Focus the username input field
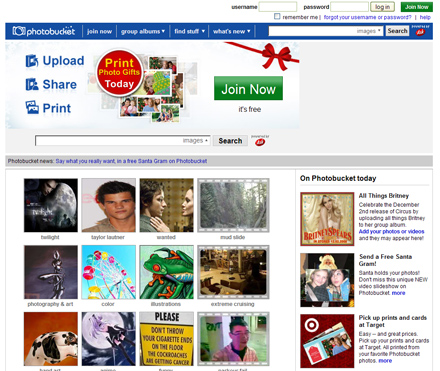Image resolution: width=440 pixels, height=371 pixels. pyautogui.click(x=278, y=7)
